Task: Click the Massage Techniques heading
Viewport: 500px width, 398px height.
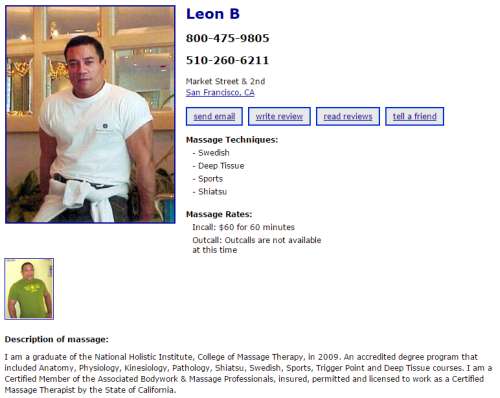Action: tap(232, 140)
